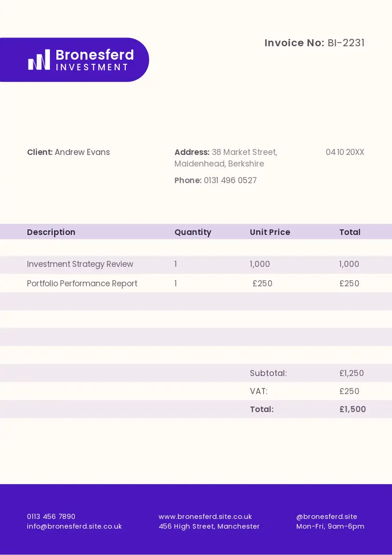Click the invoice number BI-2231
This screenshot has width=392, height=555.
[x=346, y=43]
